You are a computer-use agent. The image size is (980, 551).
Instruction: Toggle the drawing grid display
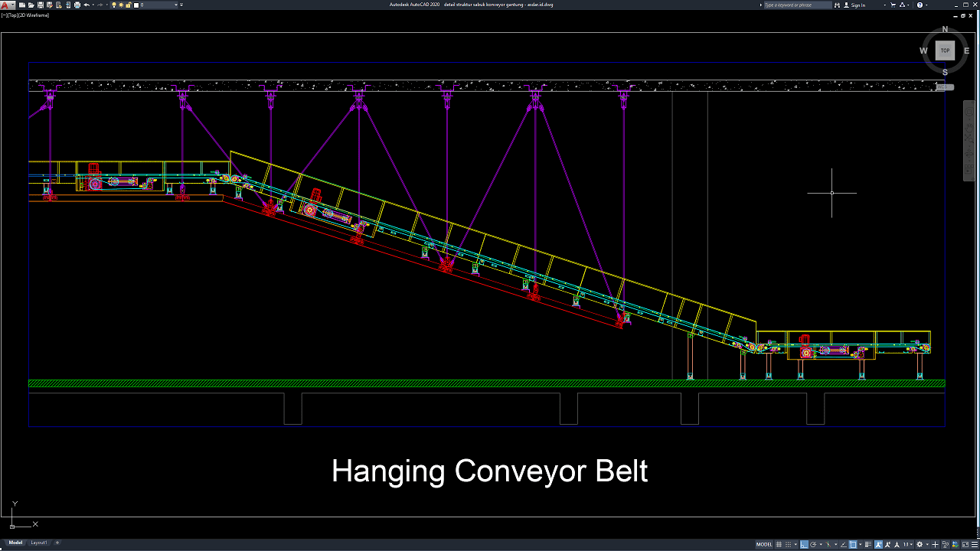click(779, 544)
